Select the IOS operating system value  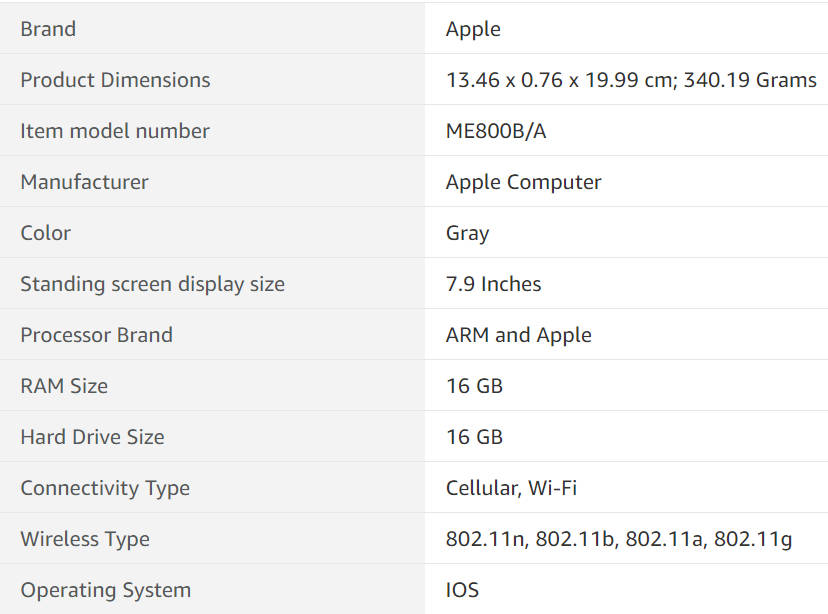(462, 590)
